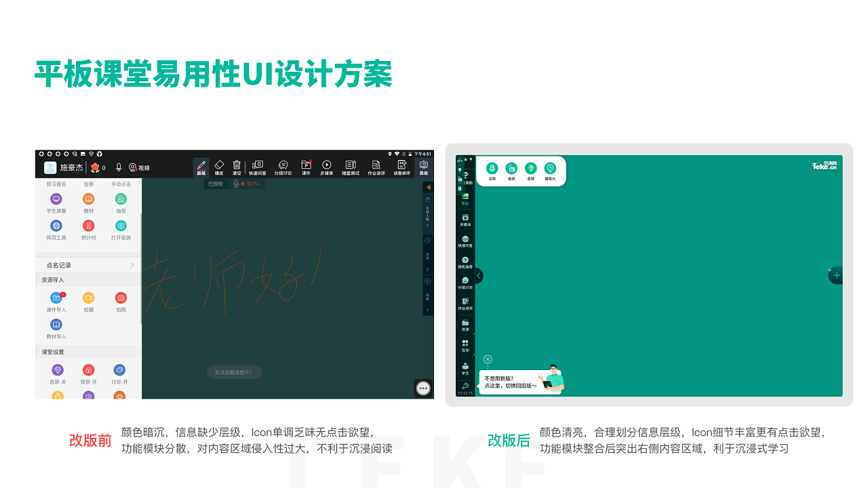Select 黑板 in new version sidebar
The height and width of the screenshot is (488, 868).
point(465,199)
